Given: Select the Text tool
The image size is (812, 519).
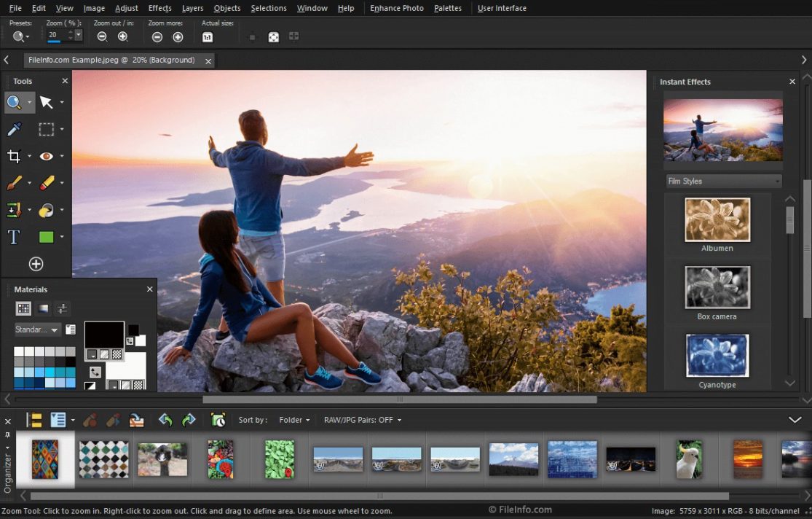Looking at the screenshot, I should coord(13,236).
